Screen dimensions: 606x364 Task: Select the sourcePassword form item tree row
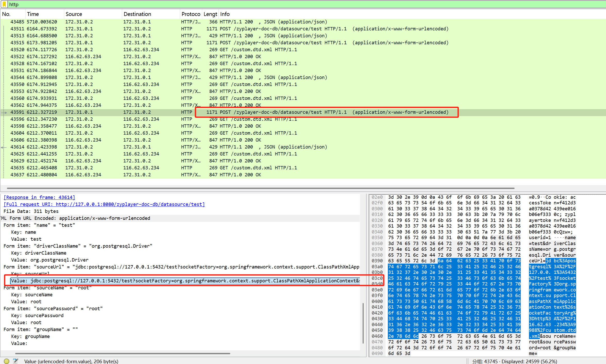53,309
